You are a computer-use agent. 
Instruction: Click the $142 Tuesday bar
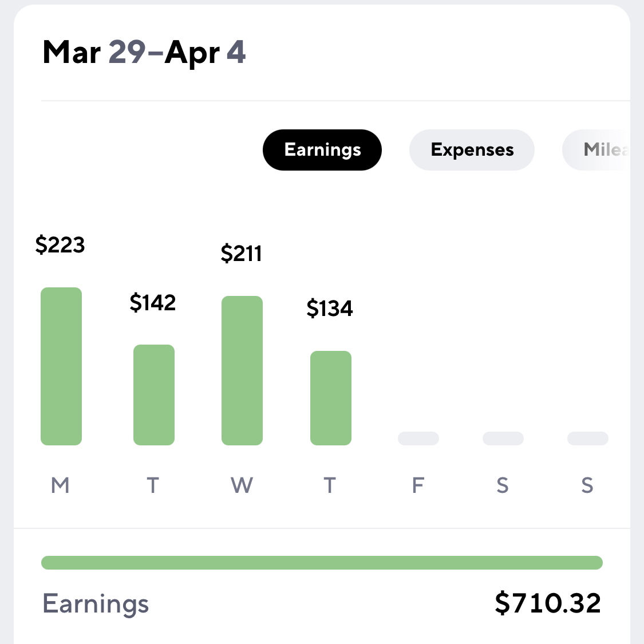(154, 395)
